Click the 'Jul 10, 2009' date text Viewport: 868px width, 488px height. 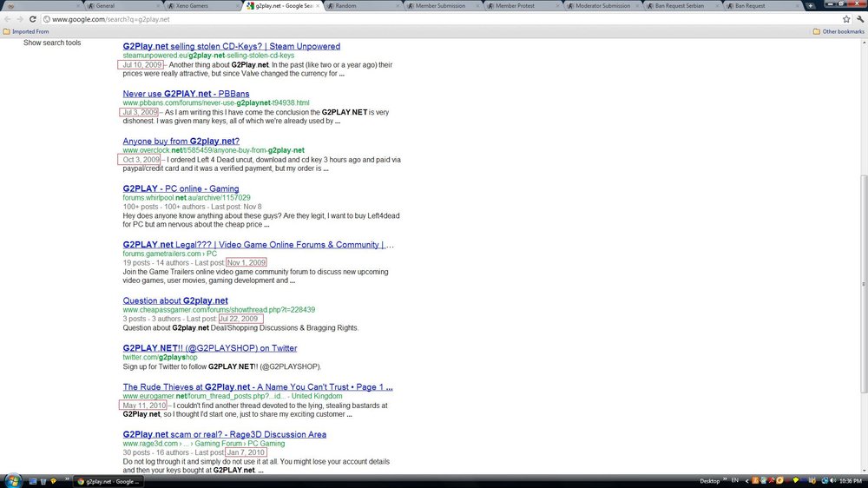[x=142, y=65]
